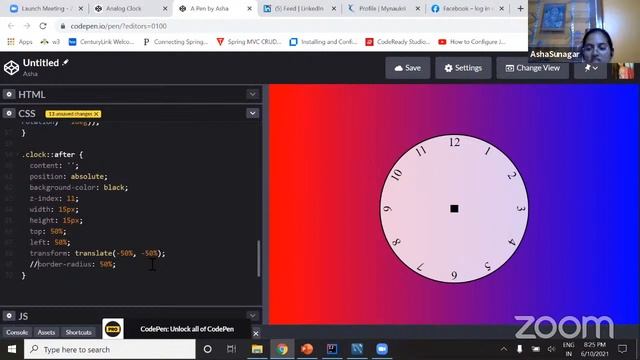Viewport: 640px width, 360px height.
Task: Open the Spring MVC CRUD bookmark
Action: (249, 42)
